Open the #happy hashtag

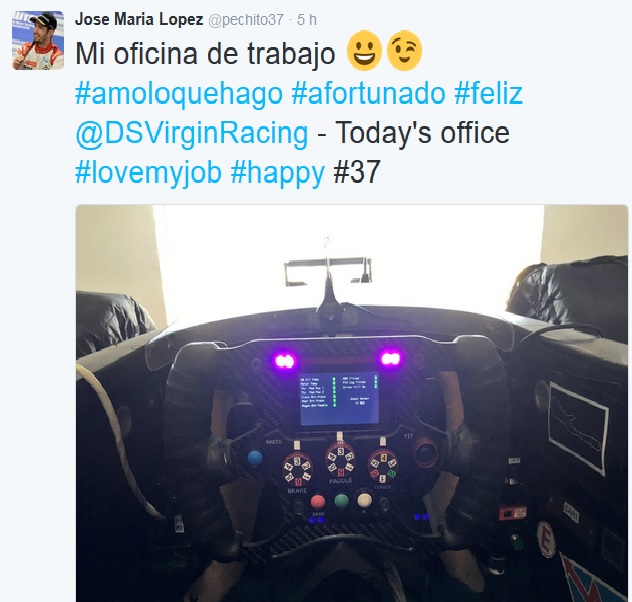(278, 172)
